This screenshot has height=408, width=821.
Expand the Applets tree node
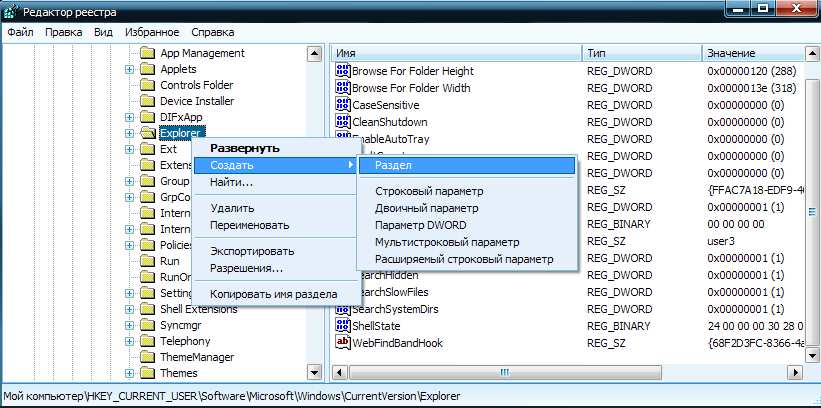(x=129, y=69)
